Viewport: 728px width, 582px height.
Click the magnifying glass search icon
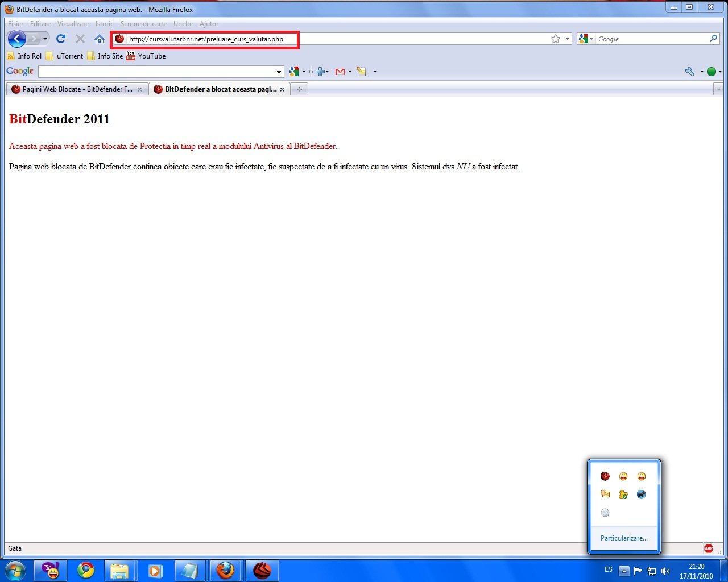pyautogui.click(x=714, y=39)
